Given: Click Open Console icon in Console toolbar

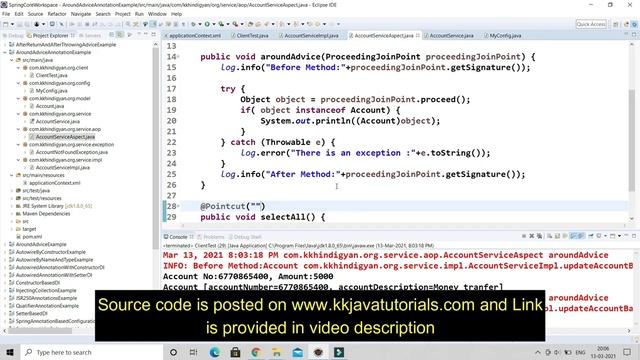Looking at the screenshot, I should click(x=613, y=236).
